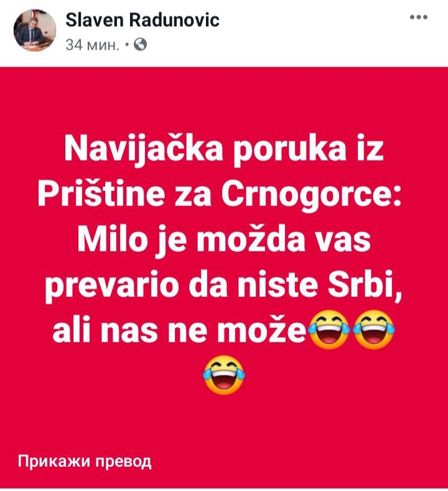This screenshot has width=448, height=491.
Task: Click the first laughing emoji after 'može'
Action: coord(329,329)
